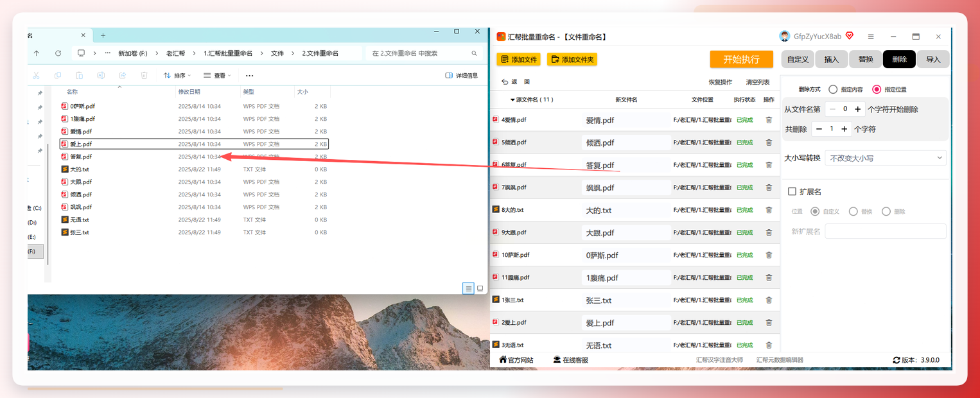Viewport: 980px width, 398px height.
Task: Click the user avatar icon
Action: pos(785,36)
